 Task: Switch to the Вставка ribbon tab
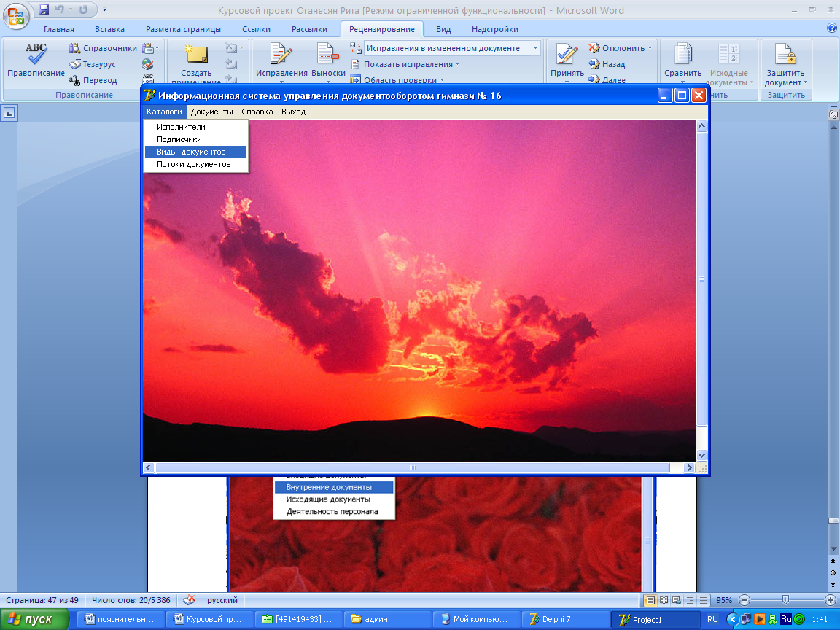[109, 29]
